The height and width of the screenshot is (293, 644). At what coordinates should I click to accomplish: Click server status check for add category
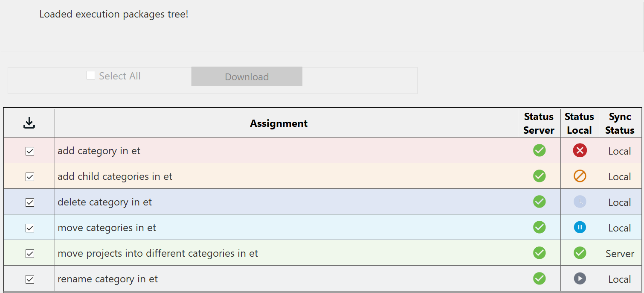point(539,150)
